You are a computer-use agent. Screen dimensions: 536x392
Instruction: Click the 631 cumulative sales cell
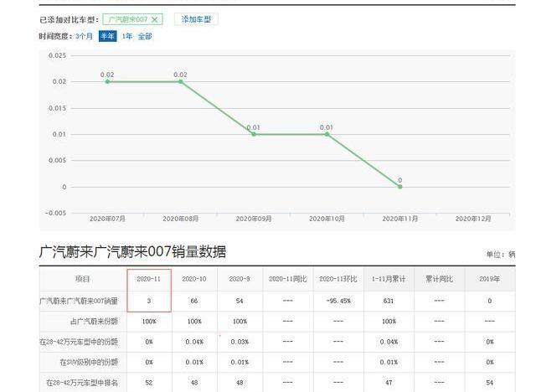(x=389, y=300)
